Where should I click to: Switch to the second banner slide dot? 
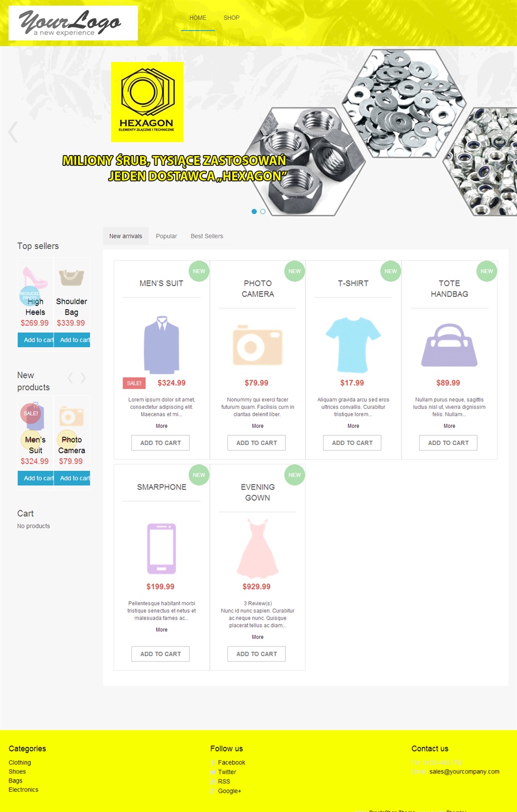pos(263,211)
